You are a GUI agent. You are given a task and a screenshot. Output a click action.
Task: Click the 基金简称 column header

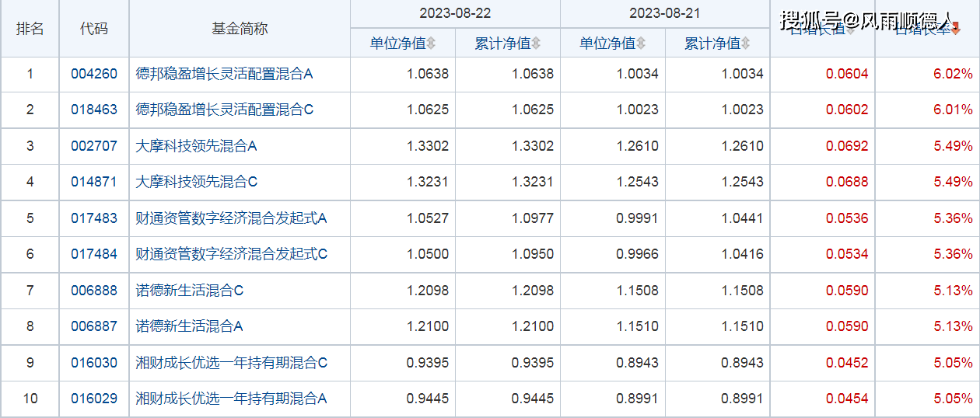click(240, 29)
